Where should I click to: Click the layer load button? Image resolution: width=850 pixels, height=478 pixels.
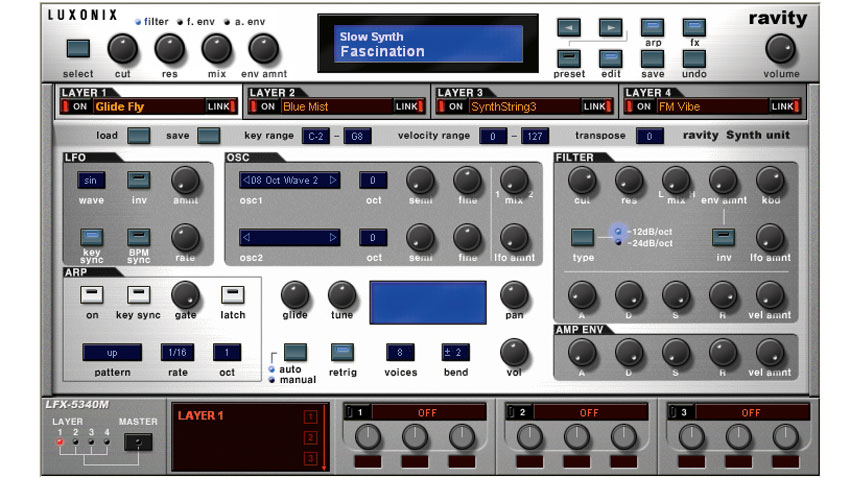coord(139,135)
